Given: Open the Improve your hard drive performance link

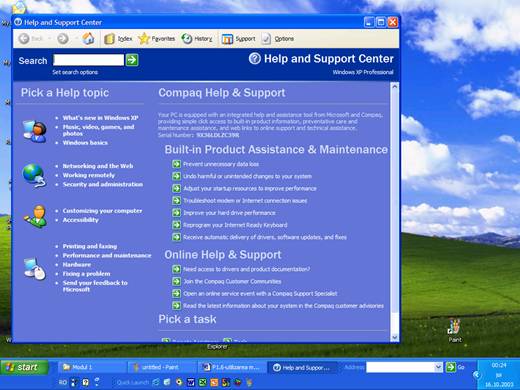Looking at the screenshot, I should [x=229, y=213].
